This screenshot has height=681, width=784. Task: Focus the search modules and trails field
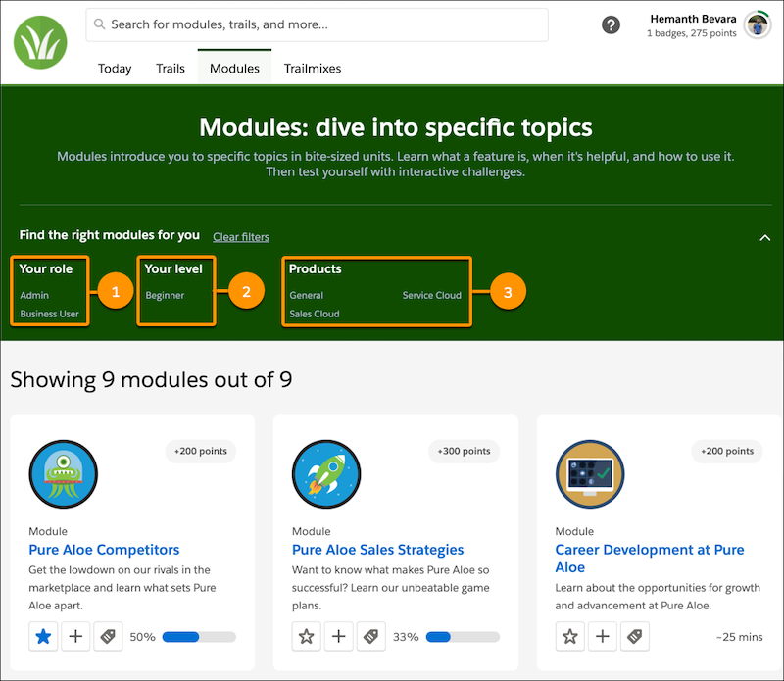click(317, 24)
